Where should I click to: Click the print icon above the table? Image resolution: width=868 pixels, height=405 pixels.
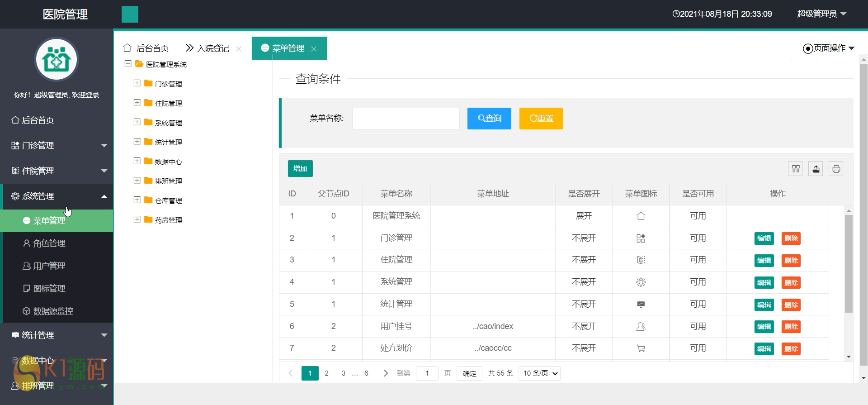[x=836, y=169]
